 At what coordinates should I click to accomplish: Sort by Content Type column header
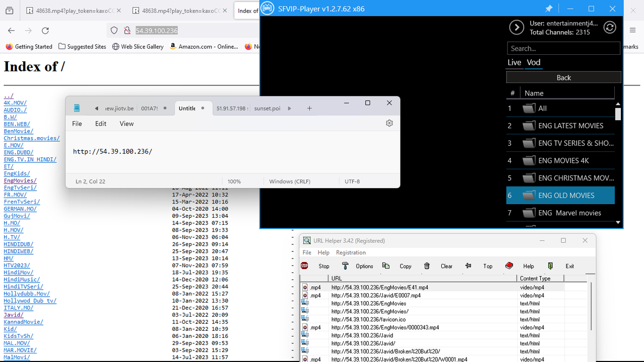click(540, 278)
